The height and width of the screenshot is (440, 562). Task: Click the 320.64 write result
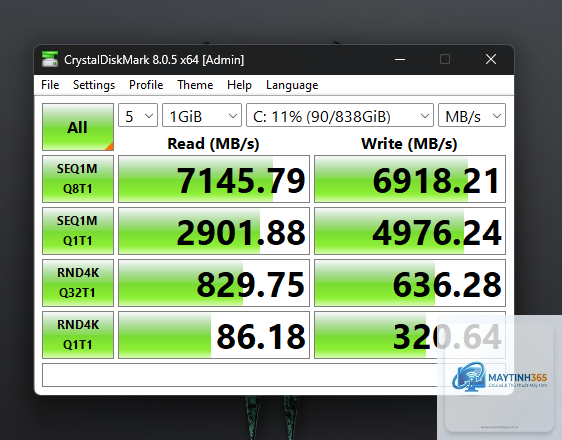(410, 335)
